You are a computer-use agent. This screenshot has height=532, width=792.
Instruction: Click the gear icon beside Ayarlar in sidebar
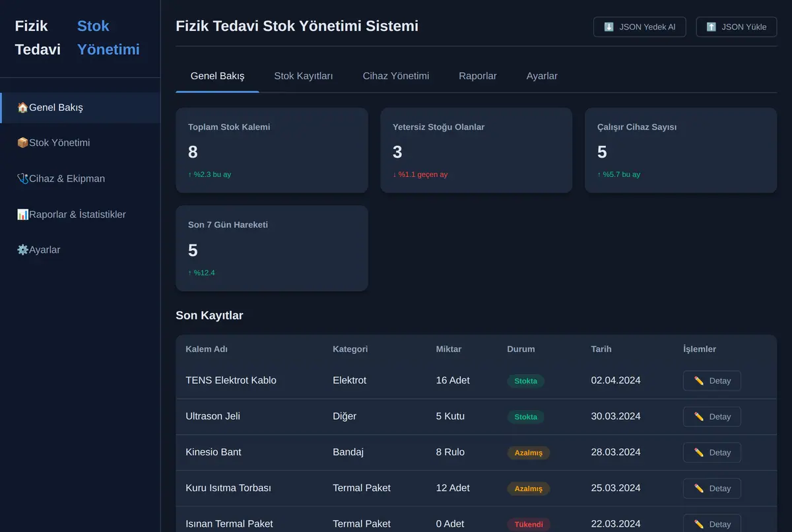(x=22, y=250)
